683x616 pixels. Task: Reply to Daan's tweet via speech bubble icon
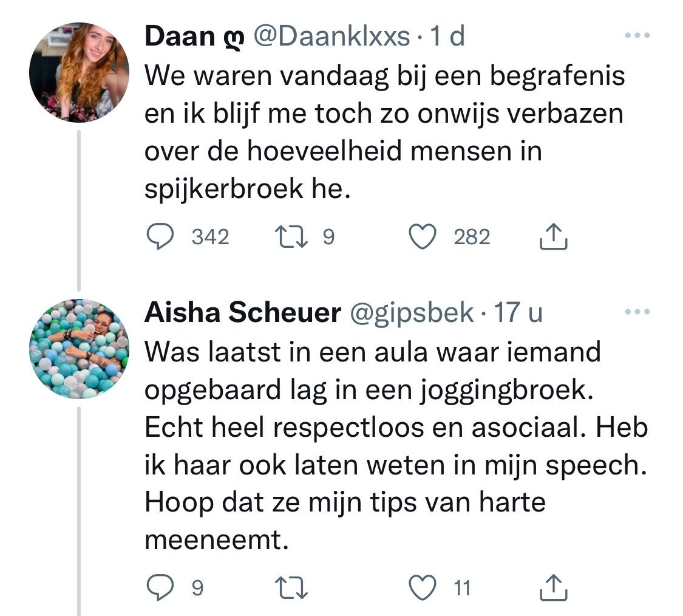(161, 238)
